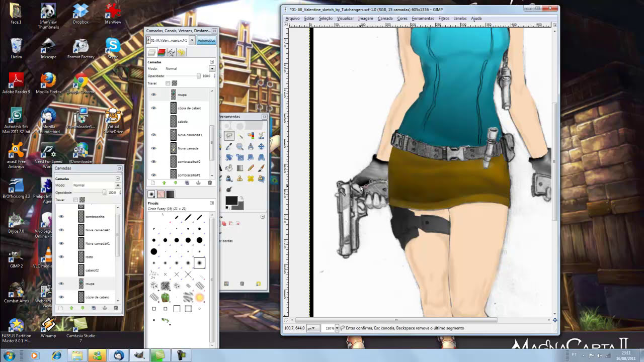The image size is (644, 362).
Task: Hide Nova camada#3 layer visibility eye
Action: (x=153, y=135)
